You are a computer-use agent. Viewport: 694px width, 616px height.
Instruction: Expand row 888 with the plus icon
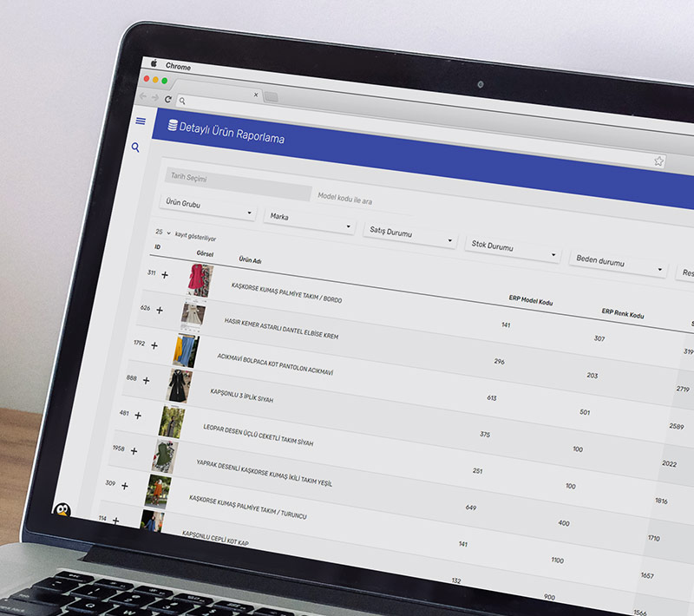tap(146, 380)
